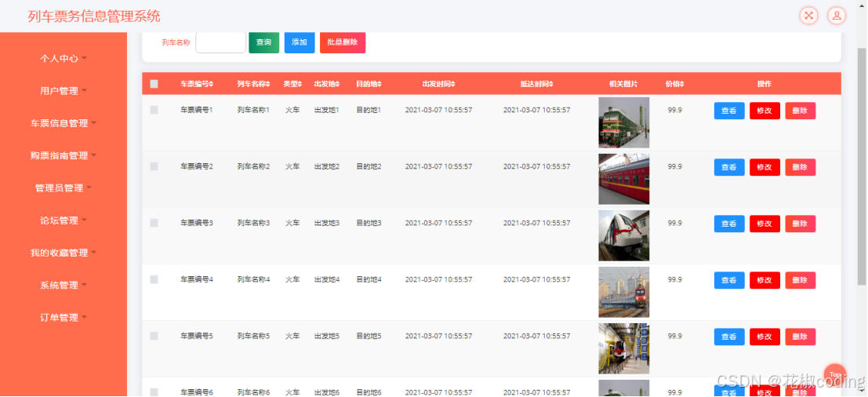Select the checkbox for row 车票编号2
868x397 pixels.
(154, 166)
